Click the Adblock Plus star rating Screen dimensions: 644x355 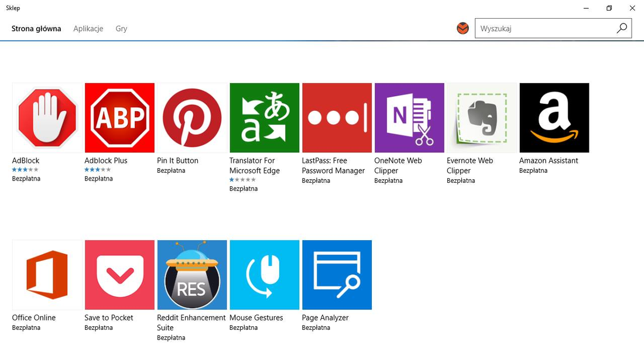(x=98, y=170)
